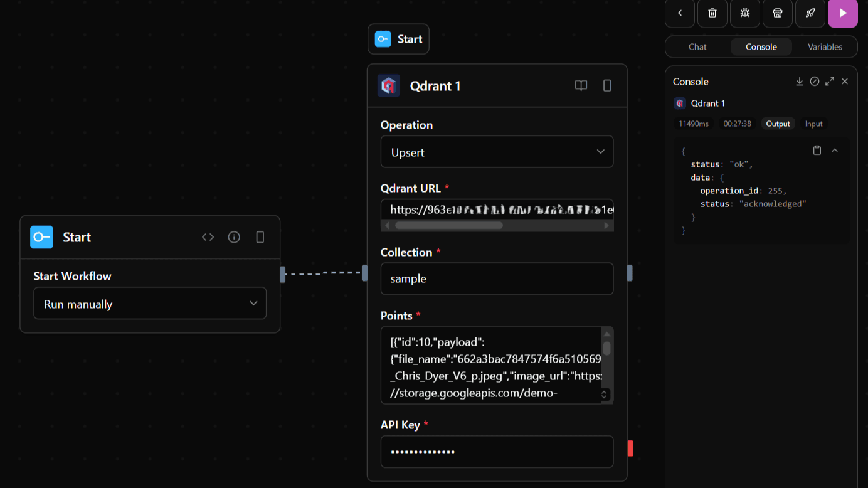Run the workflow with the pink play button

coord(843,13)
